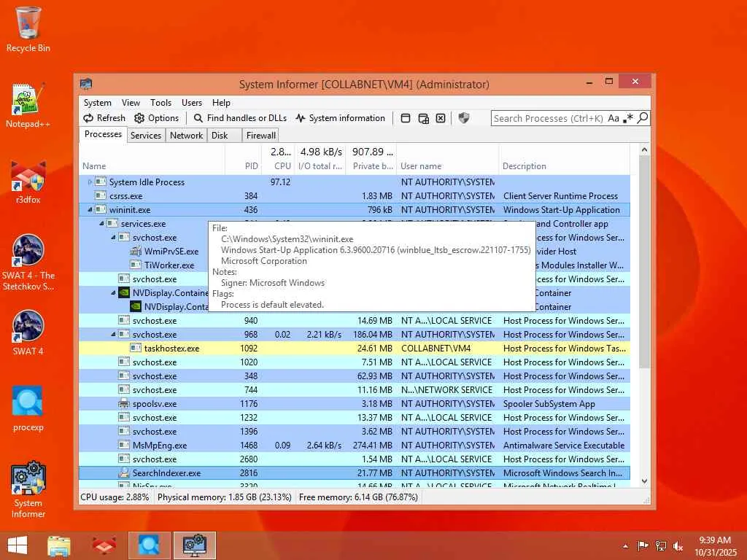Image resolution: width=747 pixels, height=560 pixels.
Task: Switch to the Network tab
Action: coord(186,135)
